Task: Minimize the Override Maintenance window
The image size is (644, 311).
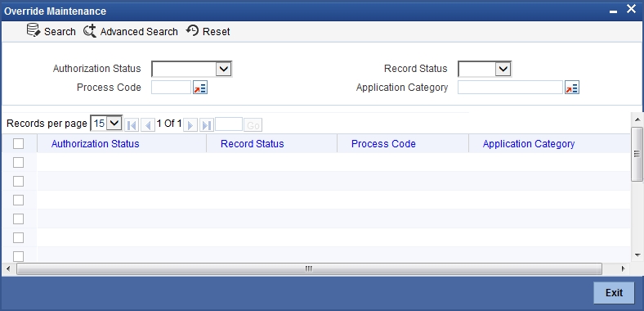Action: pos(613,11)
